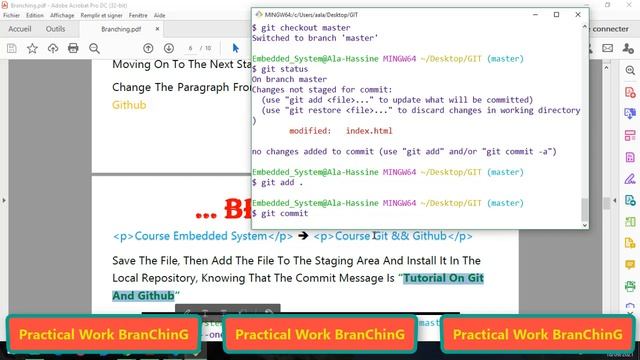640x360 pixels.
Task: Open the Fichier menu
Action: click(11, 16)
